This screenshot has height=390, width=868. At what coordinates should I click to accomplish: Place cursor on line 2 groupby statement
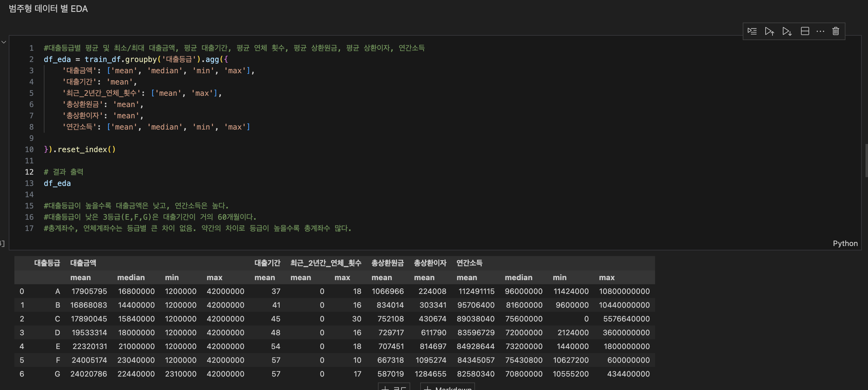coord(136,59)
